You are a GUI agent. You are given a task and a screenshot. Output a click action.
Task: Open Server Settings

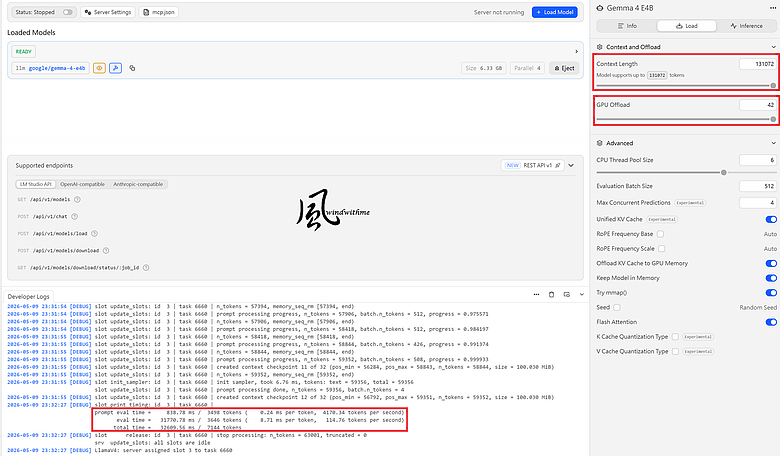pyautogui.click(x=108, y=12)
